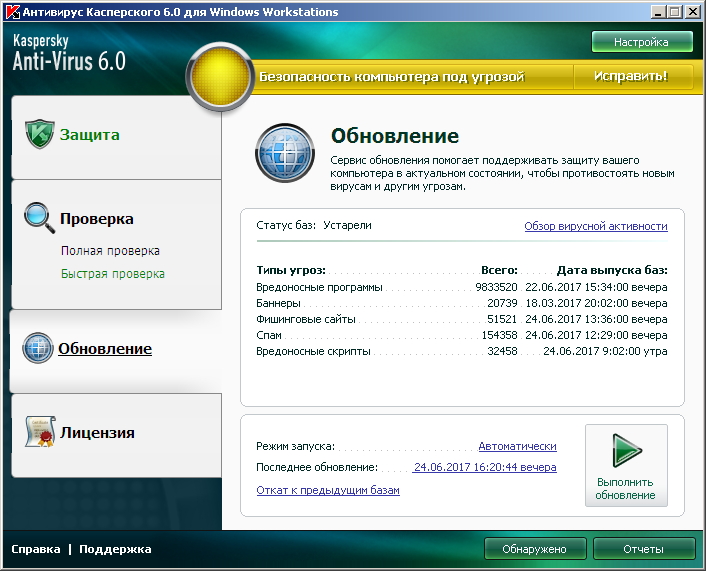Open last update date 24.06.2017 link

pyautogui.click(x=485, y=467)
